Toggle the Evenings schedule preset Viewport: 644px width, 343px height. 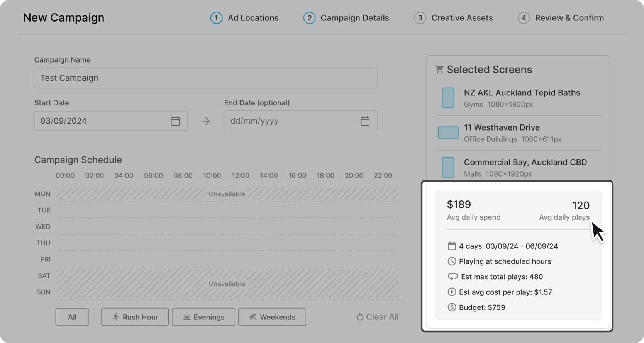pos(203,317)
